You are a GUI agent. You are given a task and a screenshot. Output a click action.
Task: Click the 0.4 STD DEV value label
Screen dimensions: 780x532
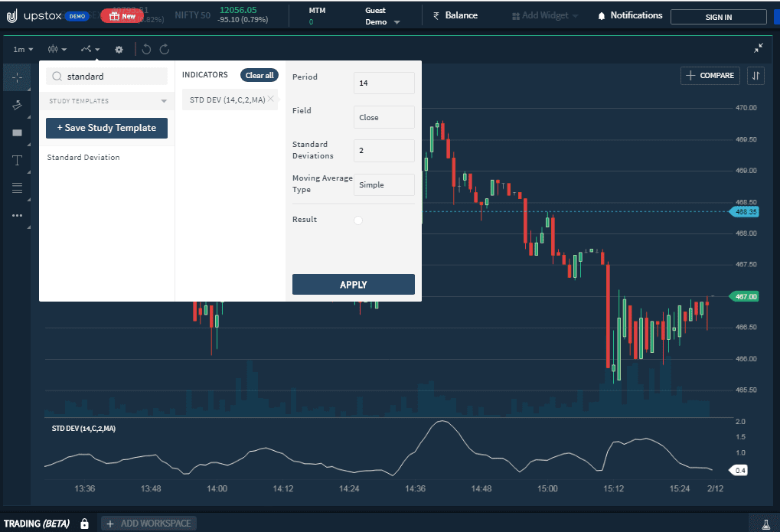pyautogui.click(x=739, y=470)
